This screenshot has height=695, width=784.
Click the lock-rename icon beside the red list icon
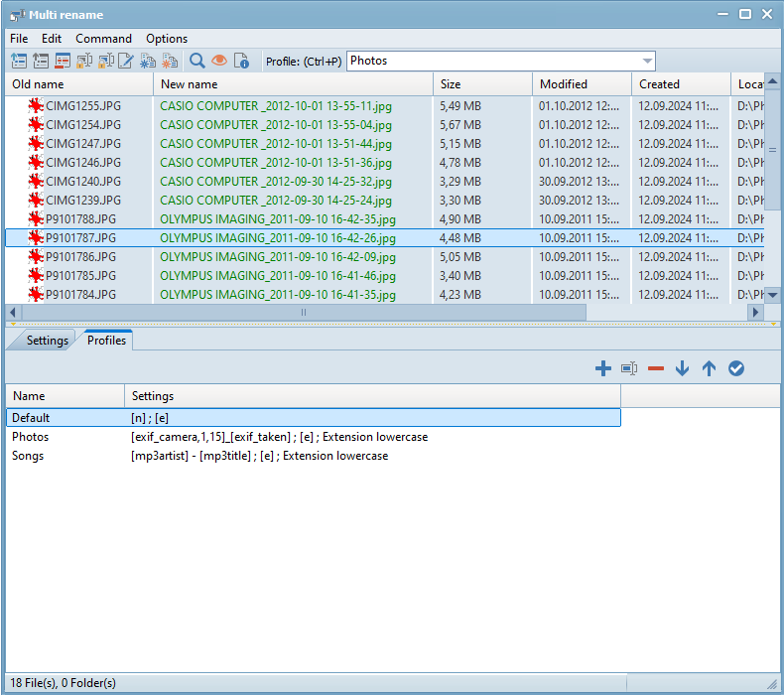click(84, 61)
